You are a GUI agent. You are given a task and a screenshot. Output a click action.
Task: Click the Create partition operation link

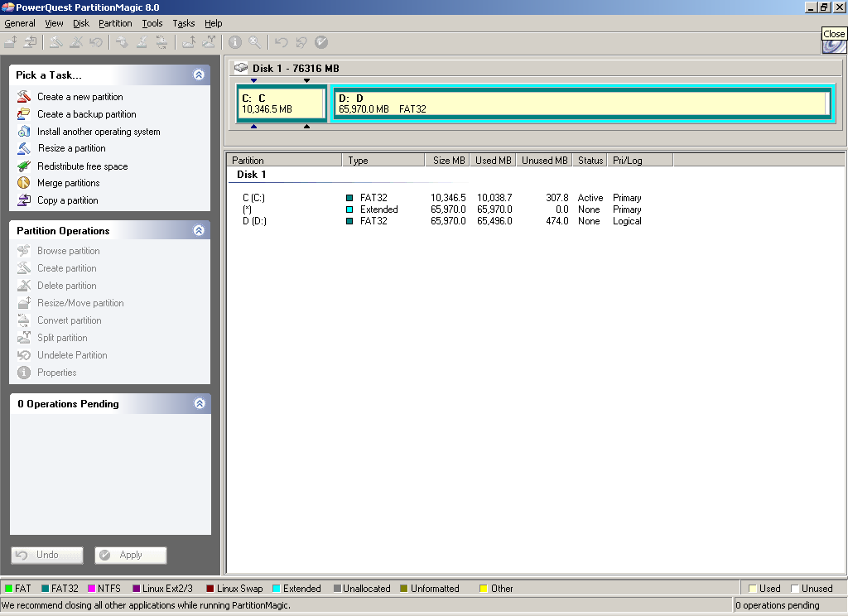[66, 268]
